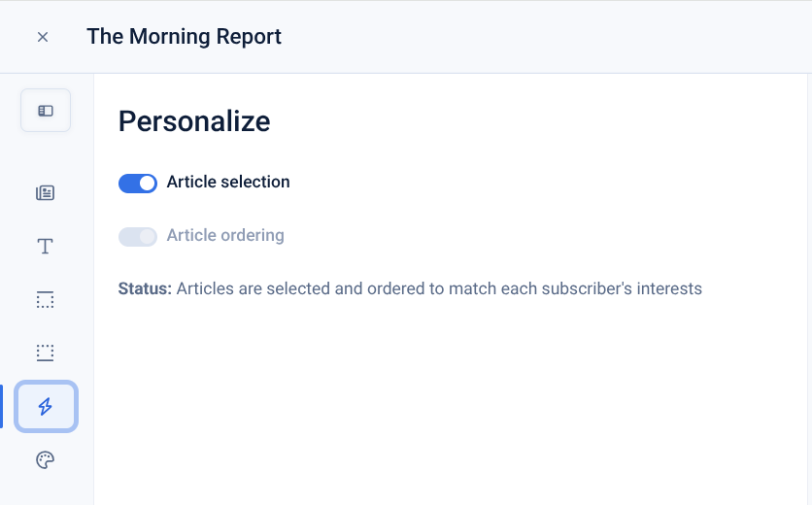Open the color palette theme icon
The height and width of the screenshot is (505, 812).
[46, 460]
